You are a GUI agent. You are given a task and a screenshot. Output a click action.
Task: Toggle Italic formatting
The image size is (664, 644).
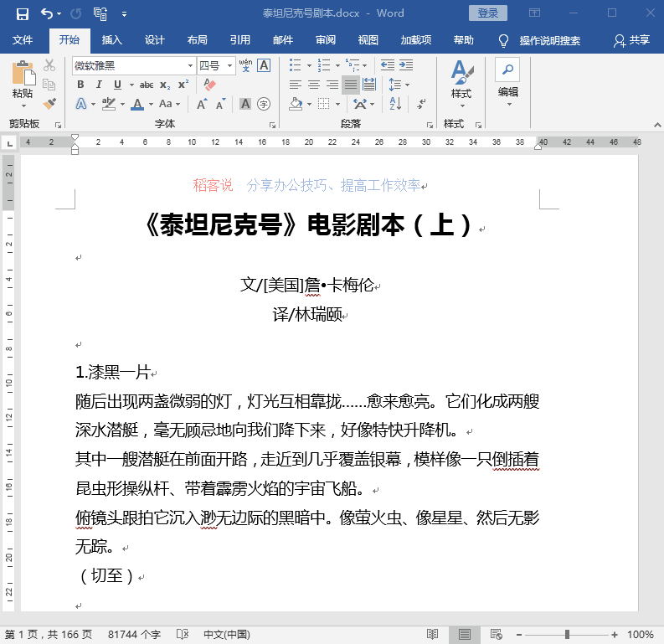(99, 85)
